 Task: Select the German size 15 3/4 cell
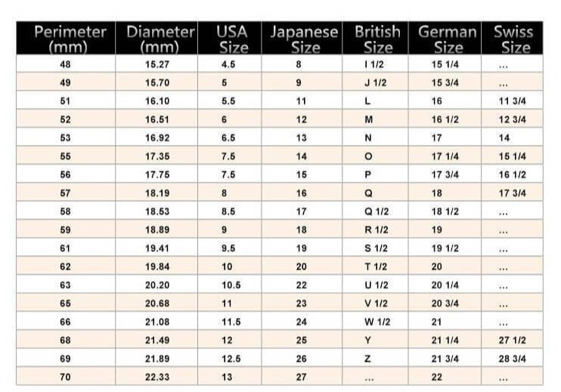pyautogui.click(x=445, y=83)
